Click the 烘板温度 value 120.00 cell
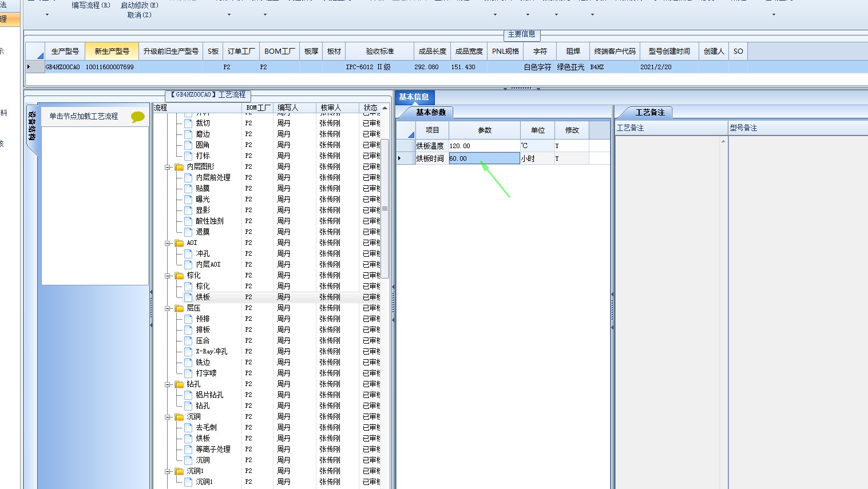This screenshot has width=868, height=489. pos(484,146)
